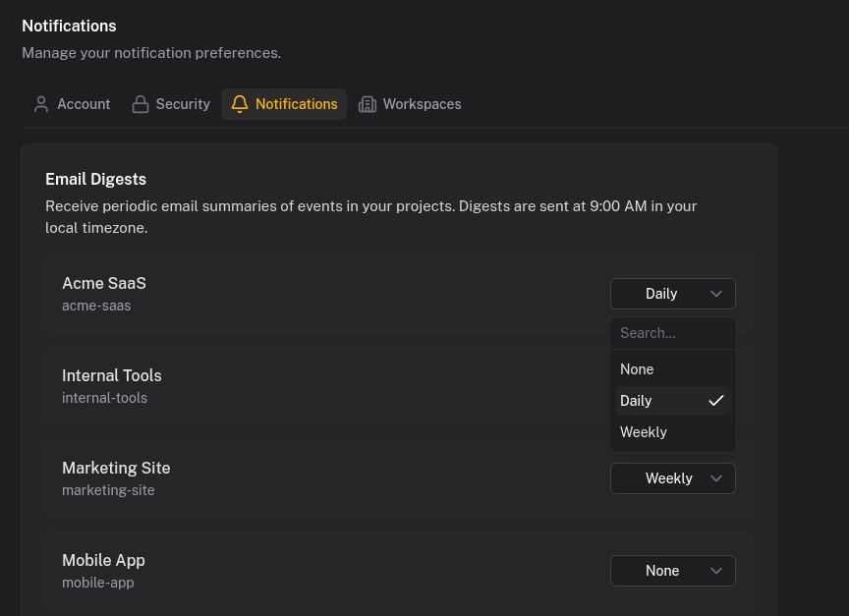Select Weekly in the open frequency list
The width and height of the screenshot is (849, 616).
point(644,432)
